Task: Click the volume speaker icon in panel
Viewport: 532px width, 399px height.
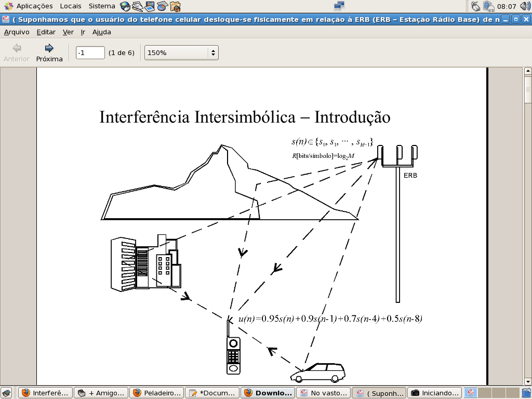Action: pos(525,6)
